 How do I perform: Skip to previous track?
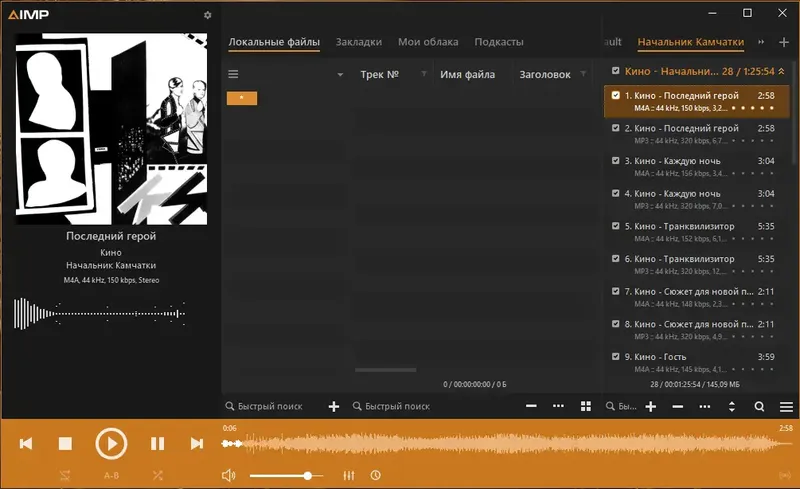point(26,444)
